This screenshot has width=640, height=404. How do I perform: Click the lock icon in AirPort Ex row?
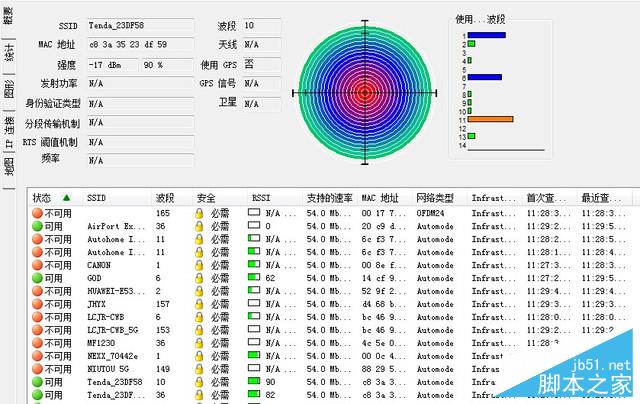tap(199, 226)
